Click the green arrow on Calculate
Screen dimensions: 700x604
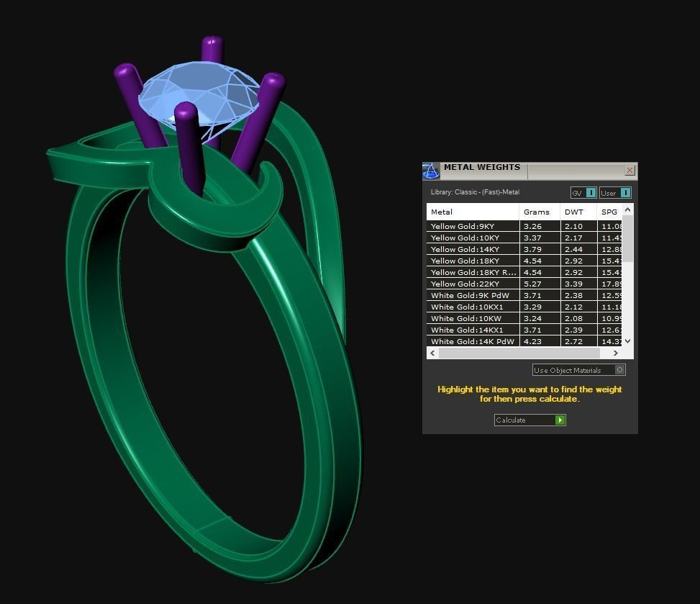coord(560,420)
